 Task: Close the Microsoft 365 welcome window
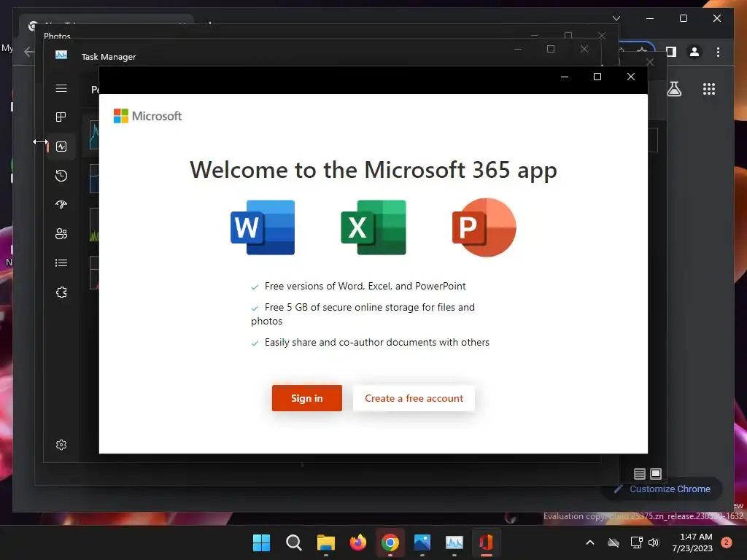631,77
